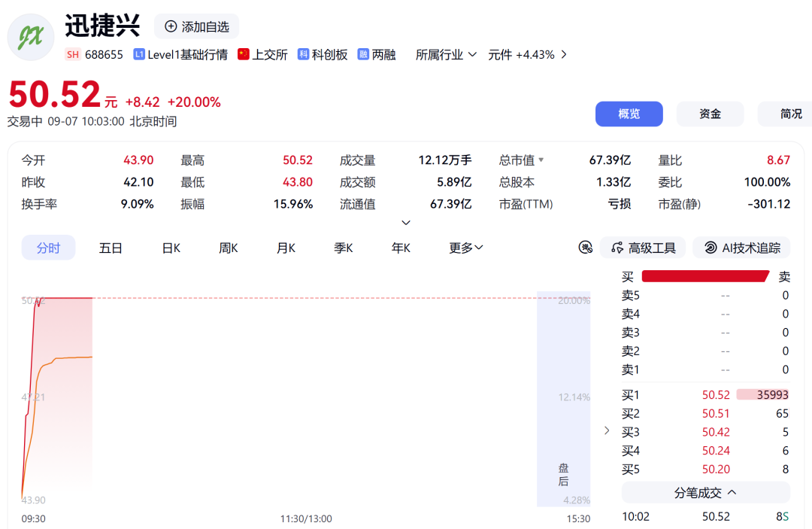Screen dimensions: 812x529
Task: Select the 周K chart tab
Action: [x=229, y=248]
